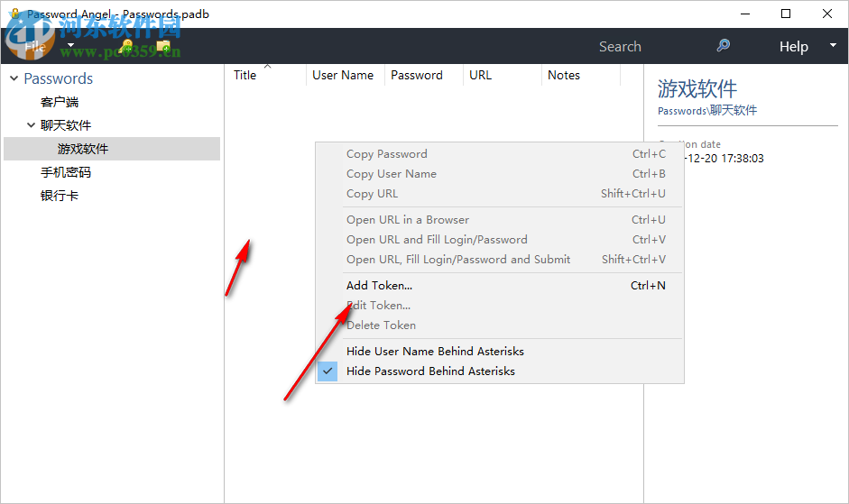Open the Help menu
Image resolution: width=849 pixels, height=504 pixels.
click(793, 47)
